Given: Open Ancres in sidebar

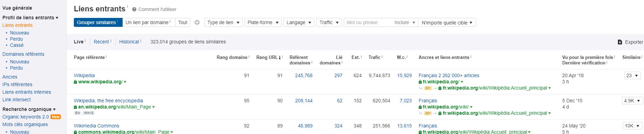Looking at the screenshot, I should (x=10, y=77).
